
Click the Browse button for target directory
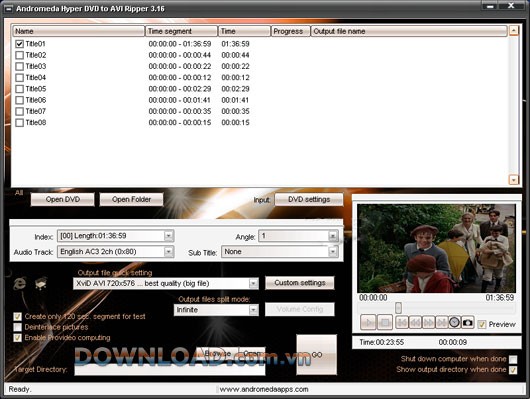click(x=218, y=354)
